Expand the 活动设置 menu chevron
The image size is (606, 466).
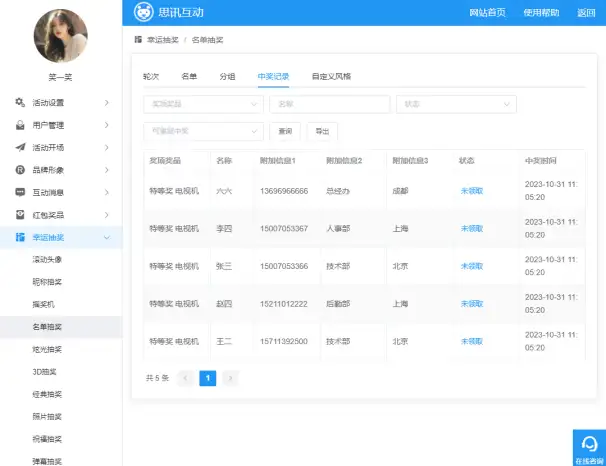pyautogui.click(x=107, y=102)
